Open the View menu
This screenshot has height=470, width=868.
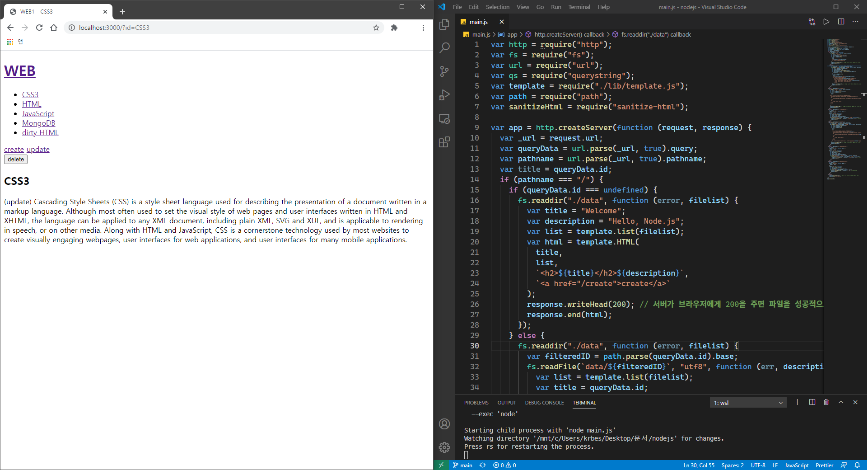pyautogui.click(x=523, y=7)
